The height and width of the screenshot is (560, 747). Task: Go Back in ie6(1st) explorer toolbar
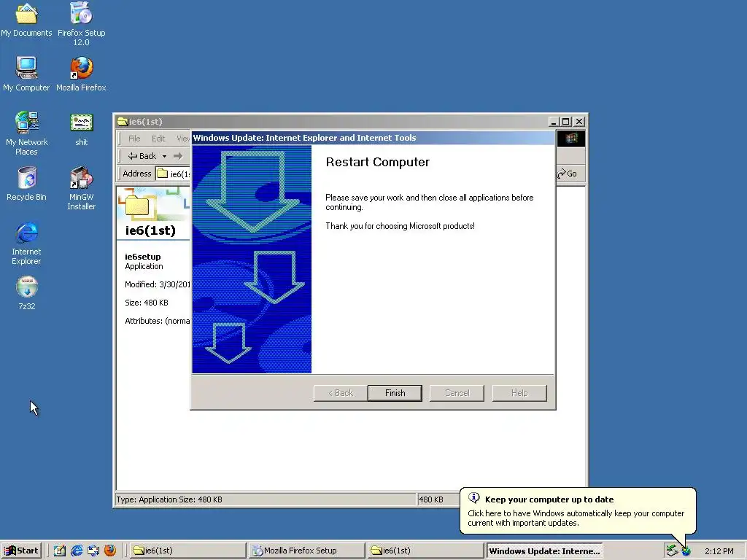pyautogui.click(x=142, y=156)
